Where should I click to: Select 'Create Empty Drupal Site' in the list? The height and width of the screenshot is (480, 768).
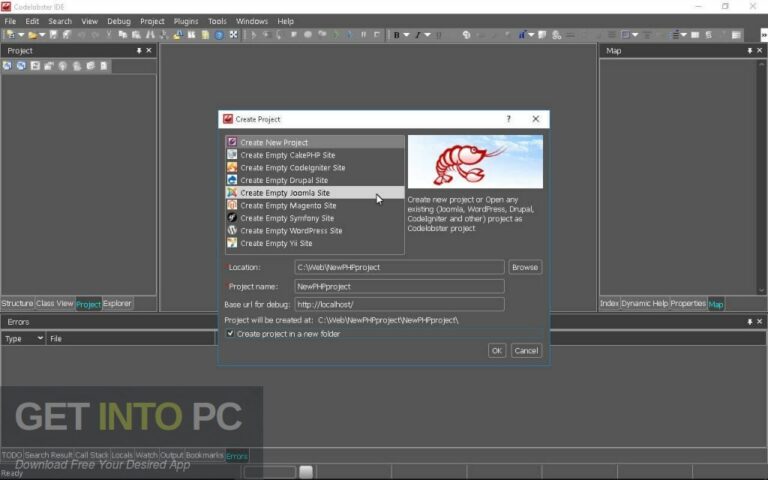pos(315,180)
